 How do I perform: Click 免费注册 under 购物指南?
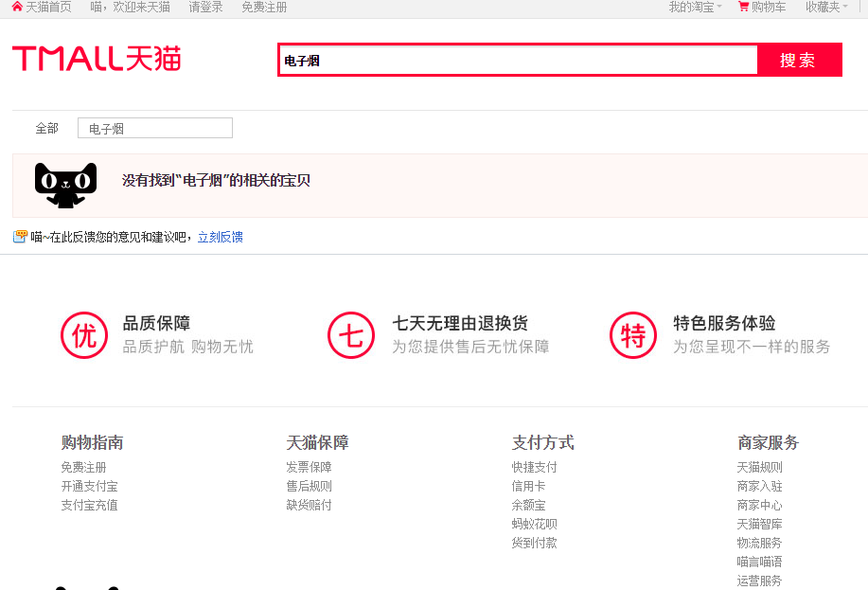click(83, 467)
